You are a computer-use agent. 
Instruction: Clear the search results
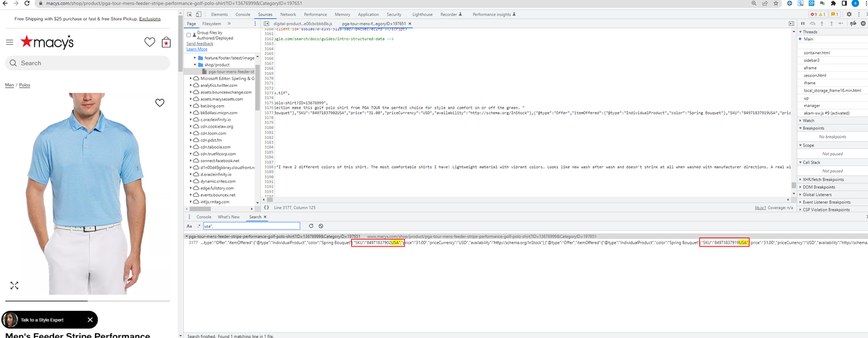(x=321, y=226)
